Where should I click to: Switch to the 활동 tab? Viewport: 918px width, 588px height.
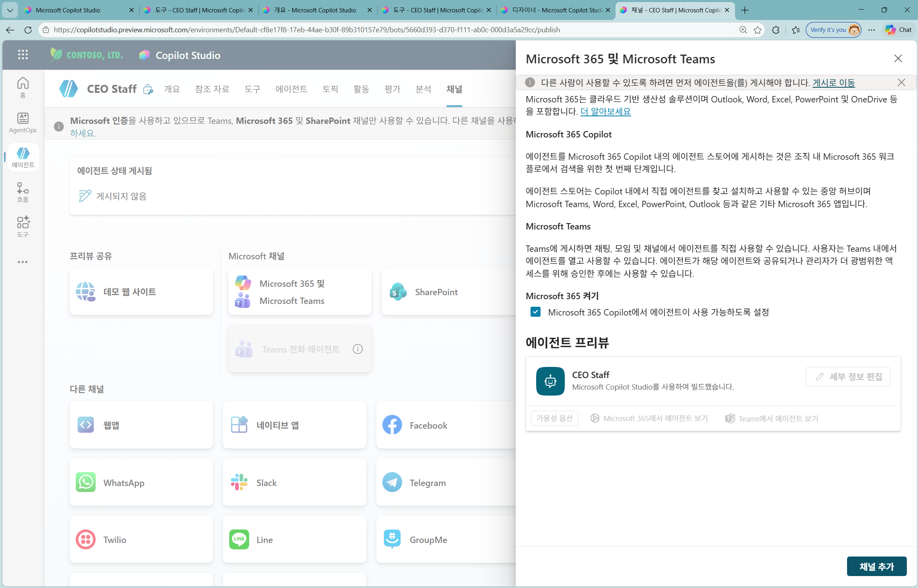coord(361,89)
